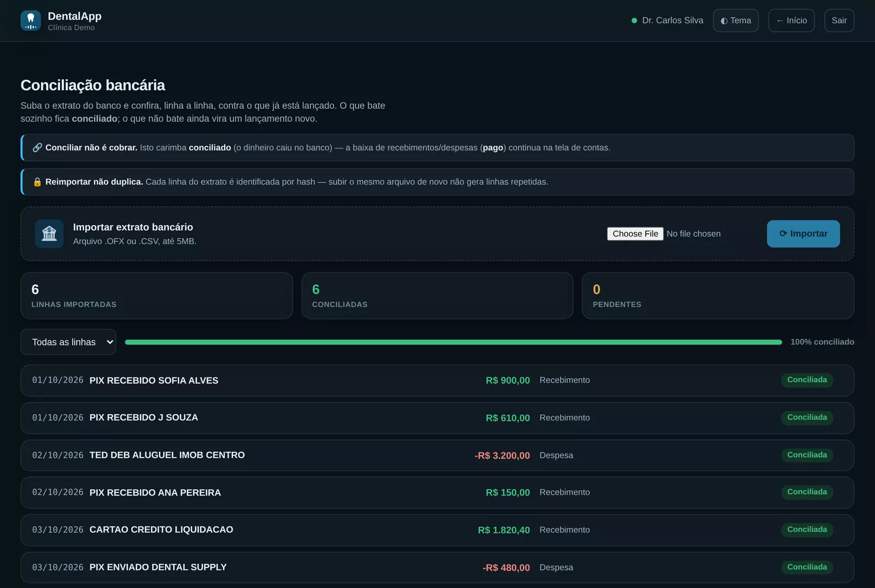The height and width of the screenshot is (588, 875).
Task: Click the -R$ 480,00 amount
Action: [x=506, y=568]
